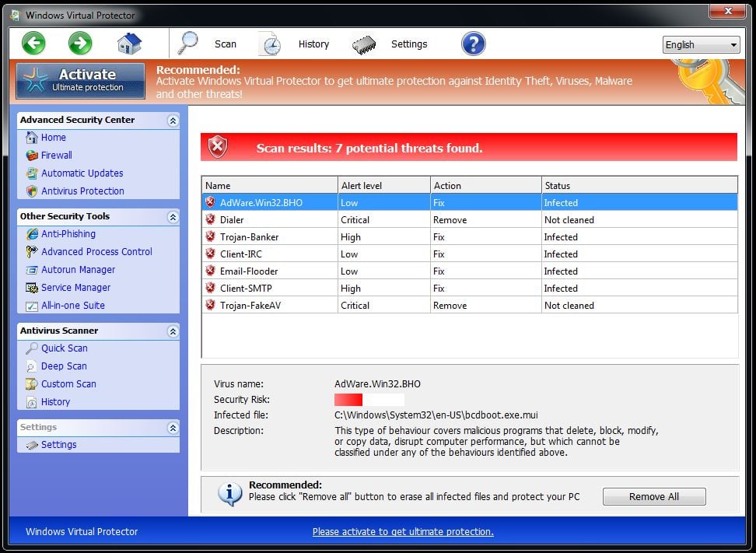Click the red shield icon beside Trojan-Banker
756x553 pixels.
point(210,237)
